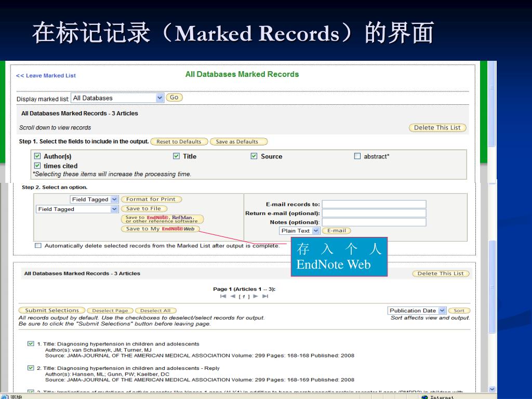Click Submit Selections button
Viewport: 532px width, 399px height.
coord(51,311)
